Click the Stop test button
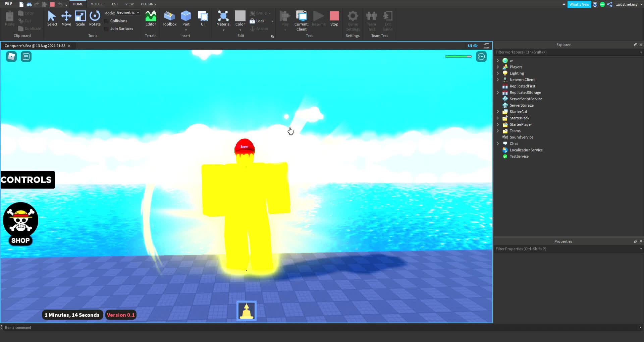This screenshot has width=644, height=342. (x=334, y=18)
